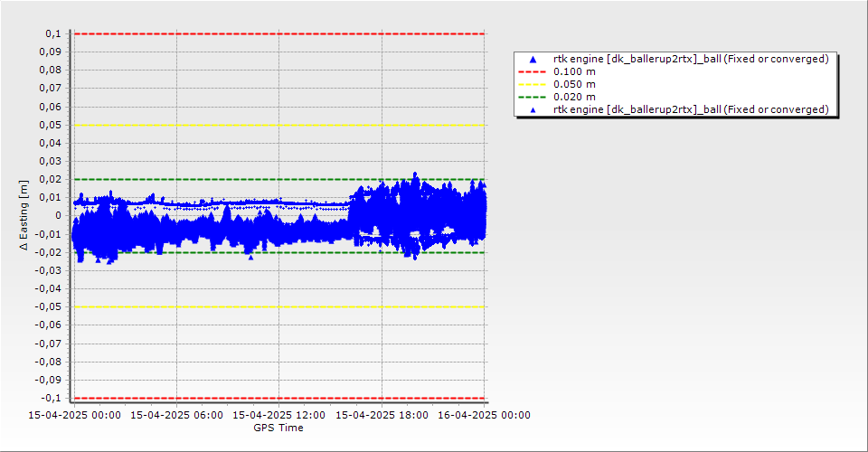
Task: Select the '0.050 m' legend label
Action: click(575, 85)
